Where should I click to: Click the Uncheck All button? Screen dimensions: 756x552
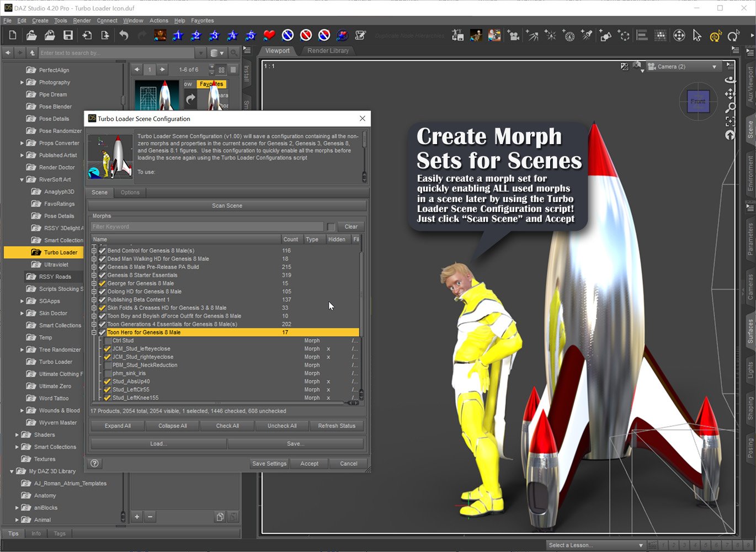(282, 426)
